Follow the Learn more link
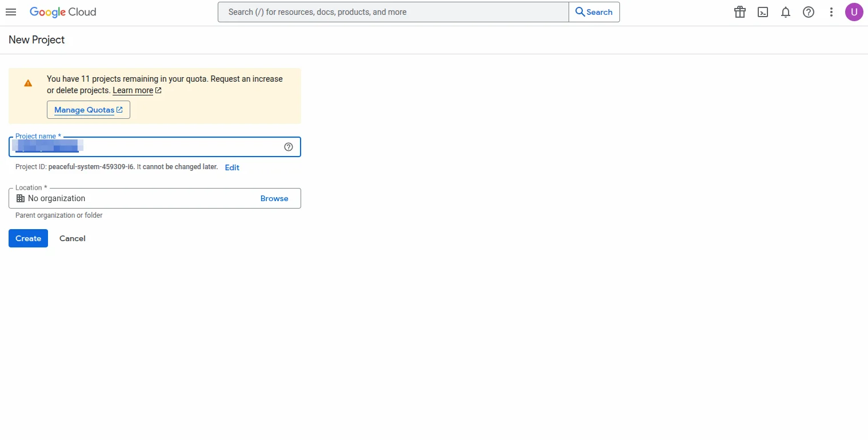The image size is (868, 440). 133,90
